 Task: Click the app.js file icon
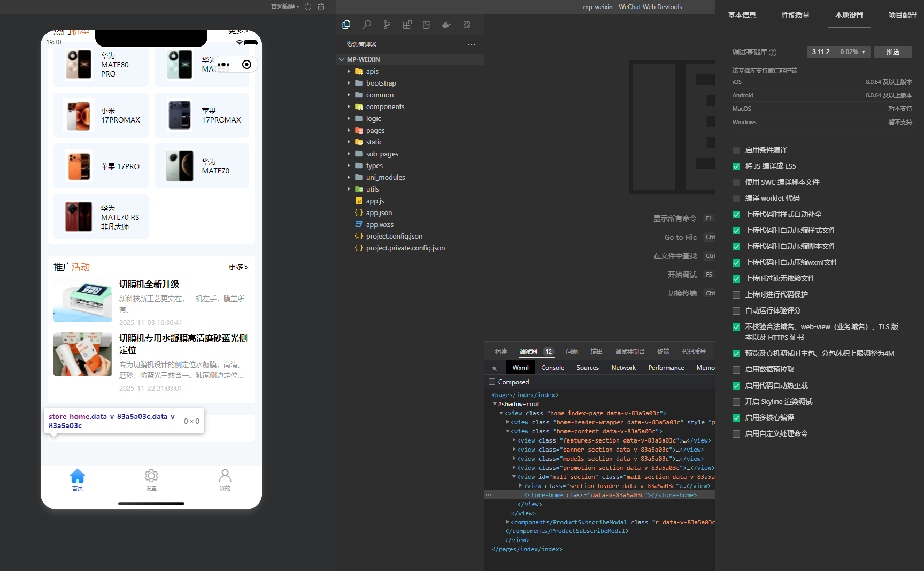pos(359,201)
